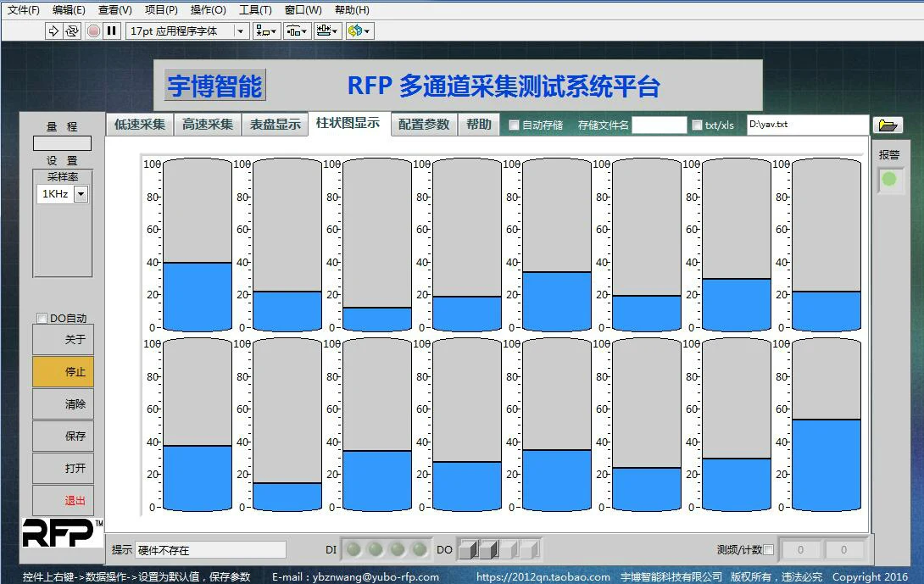Expand the 采样率 1KHz dropdown
Screen dimensions: 924x584
(x=81, y=194)
